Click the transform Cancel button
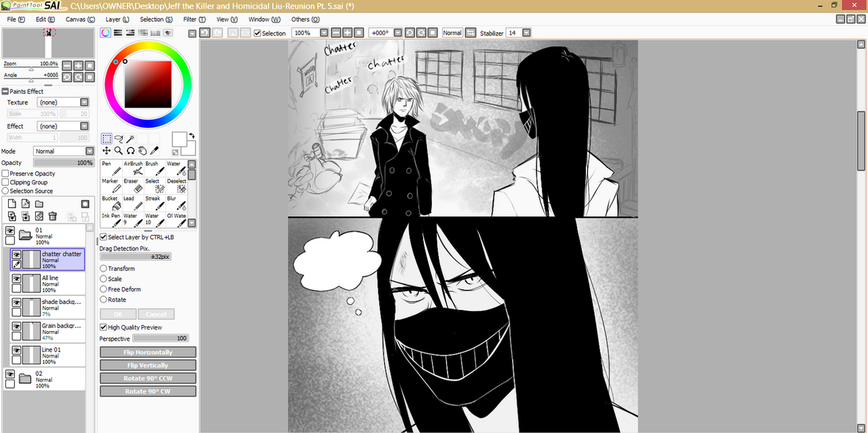 coord(156,314)
